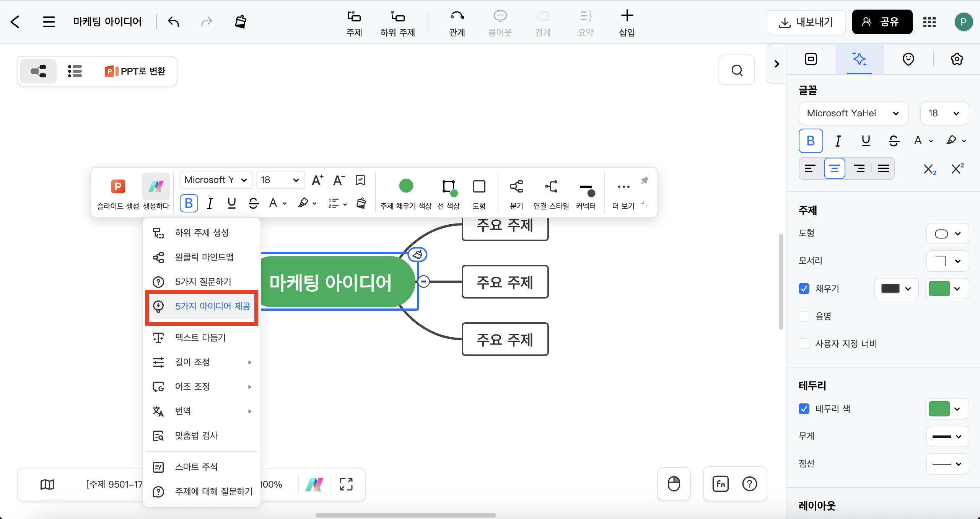Image resolution: width=980 pixels, height=519 pixels.
Task: Click the 하위 주제 subtopic icon
Action: tap(397, 17)
